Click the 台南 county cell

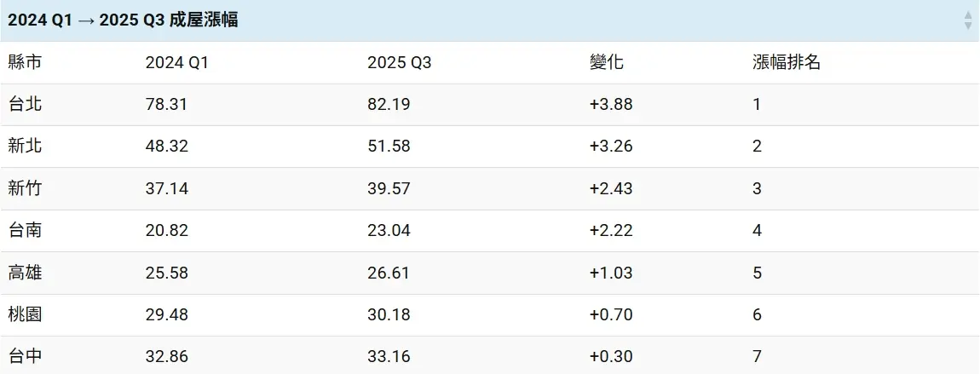pyautogui.click(x=25, y=230)
